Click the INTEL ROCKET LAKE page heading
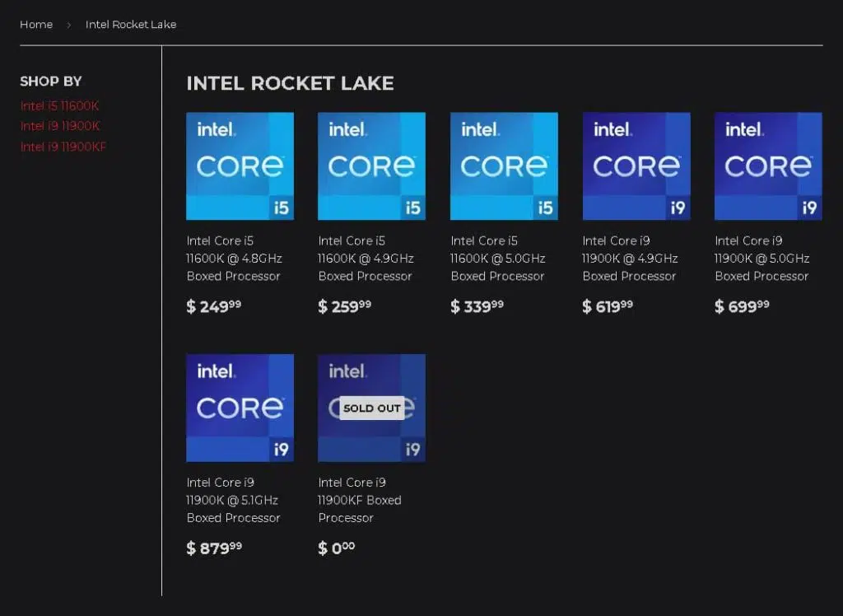The height and width of the screenshot is (616, 843). tap(291, 83)
